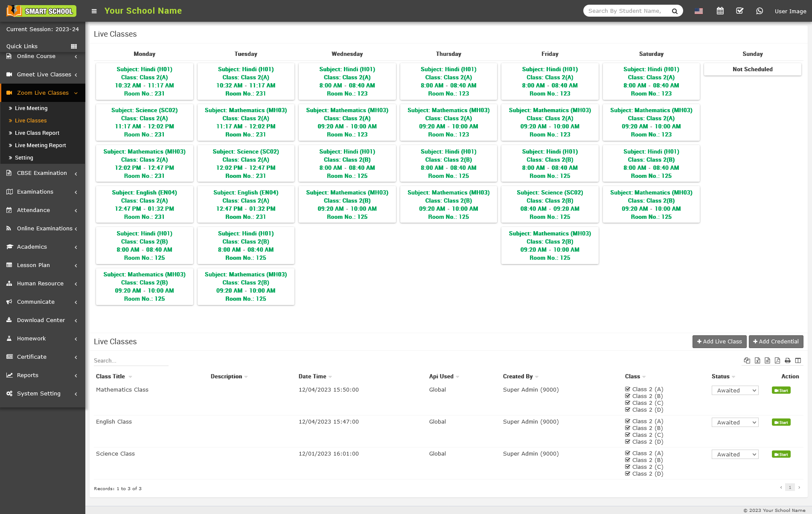This screenshot has width=812, height=514.
Task: Click the WhatsApp icon in the top bar
Action: click(x=760, y=11)
